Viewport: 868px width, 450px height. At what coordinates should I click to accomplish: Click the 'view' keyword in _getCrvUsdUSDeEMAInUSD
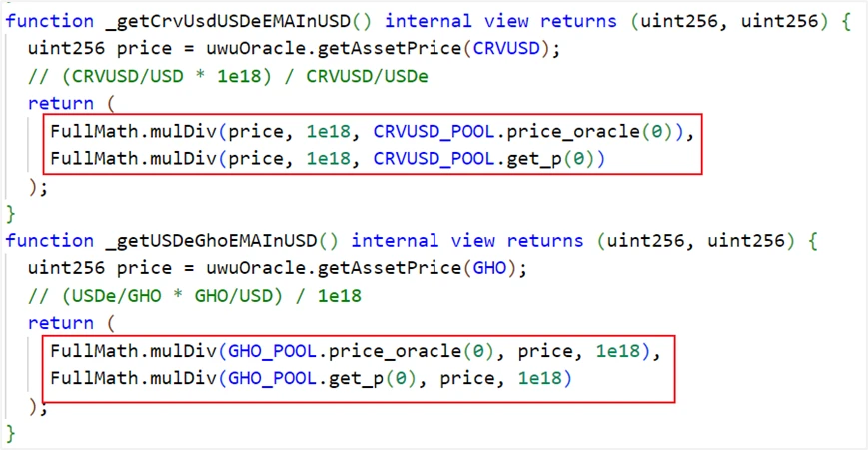[x=483, y=21]
